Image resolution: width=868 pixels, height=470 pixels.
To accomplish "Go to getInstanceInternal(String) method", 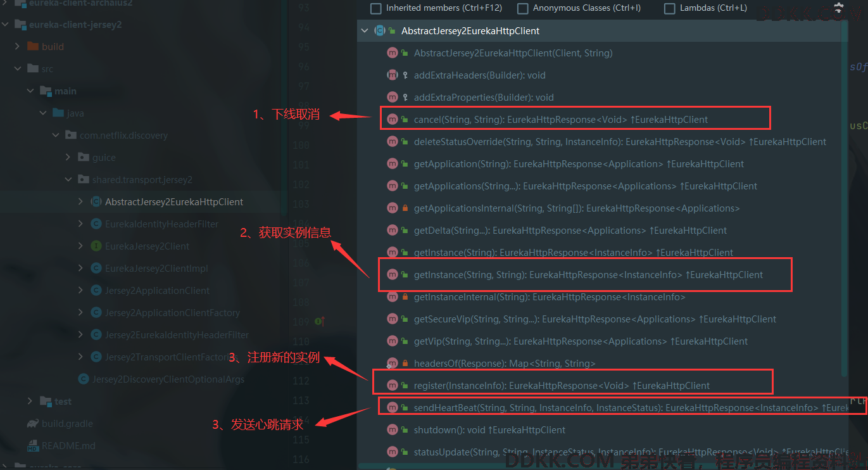I will 550,297.
